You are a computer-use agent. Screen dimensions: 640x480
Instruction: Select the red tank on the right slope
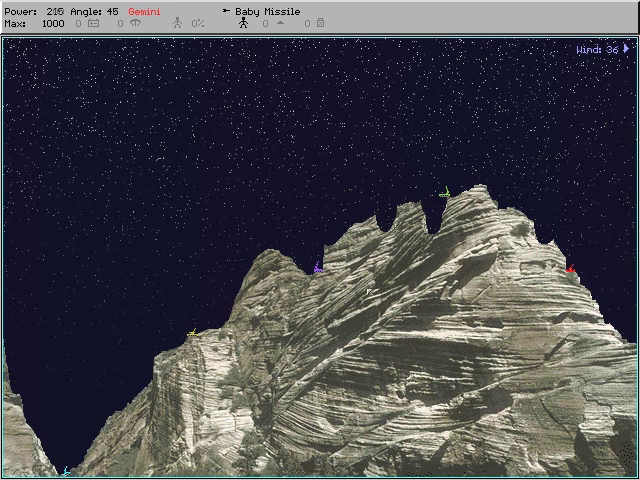click(x=570, y=268)
